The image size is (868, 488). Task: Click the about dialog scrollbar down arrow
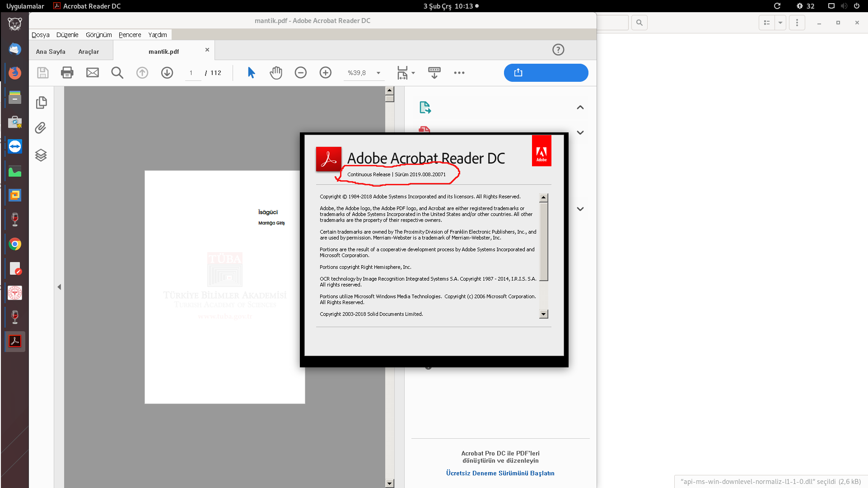coord(544,314)
